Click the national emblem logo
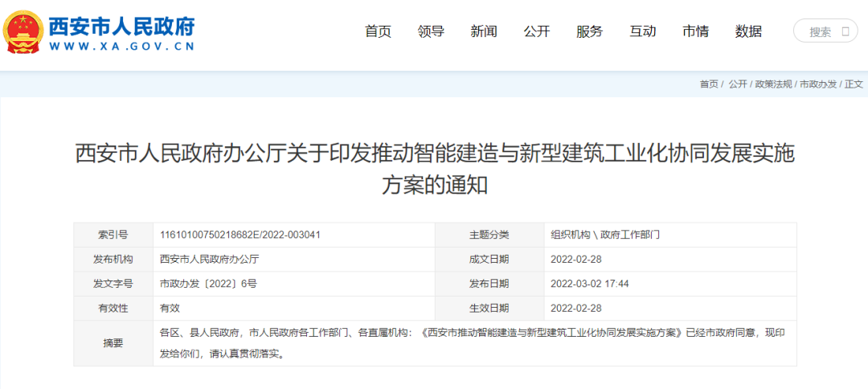Viewport: 868px width, 389px height. pos(23,31)
